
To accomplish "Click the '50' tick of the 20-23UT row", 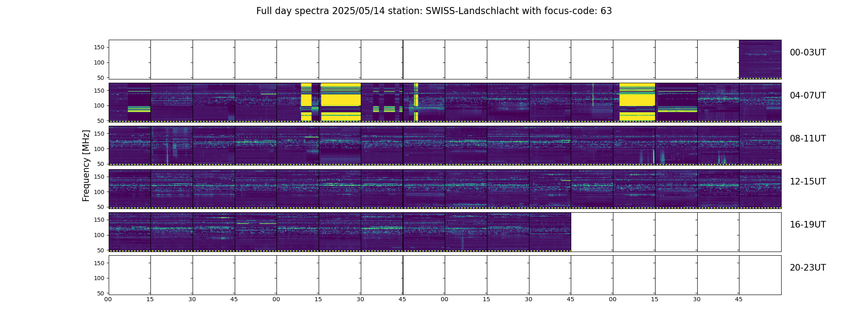I will [101, 293].
